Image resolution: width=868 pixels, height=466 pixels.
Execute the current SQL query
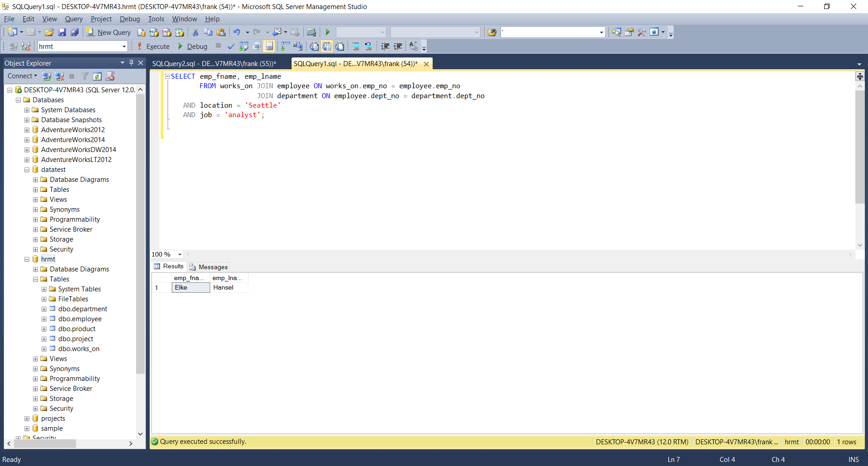pyautogui.click(x=153, y=46)
